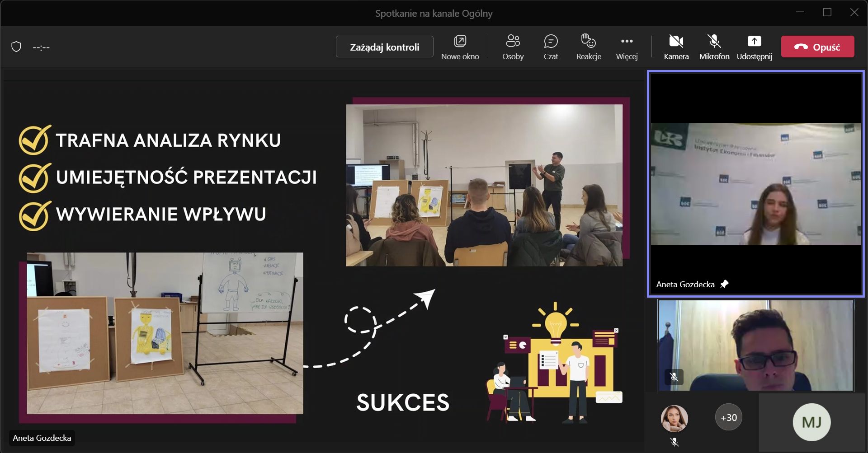Click the MJ initials avatar
The height and width of the screenshot is (453, 868).
click(811, 422)
